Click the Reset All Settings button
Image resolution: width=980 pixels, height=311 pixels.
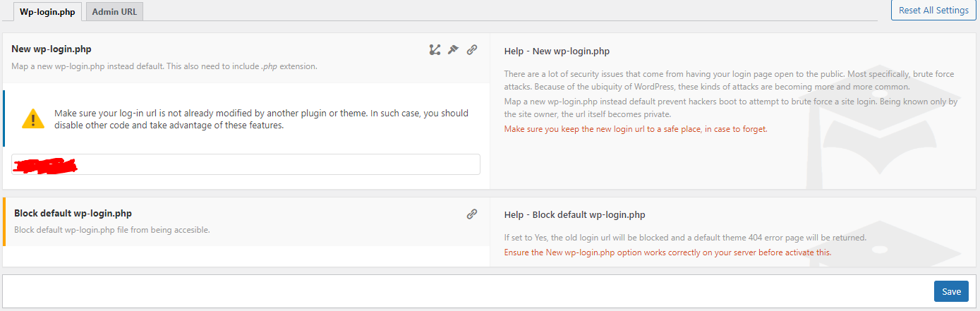pyautogui.click(x=933, y=11)
